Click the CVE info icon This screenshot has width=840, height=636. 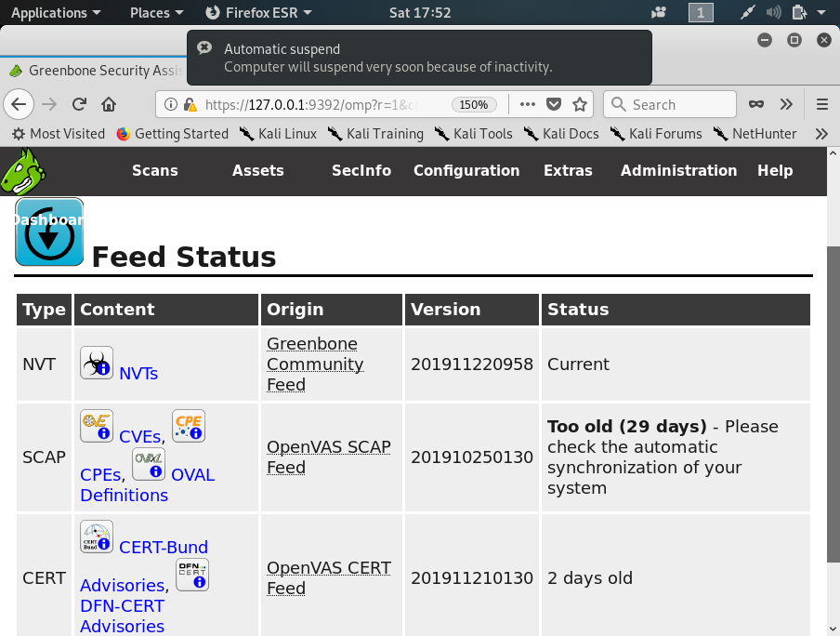[97, 426]
